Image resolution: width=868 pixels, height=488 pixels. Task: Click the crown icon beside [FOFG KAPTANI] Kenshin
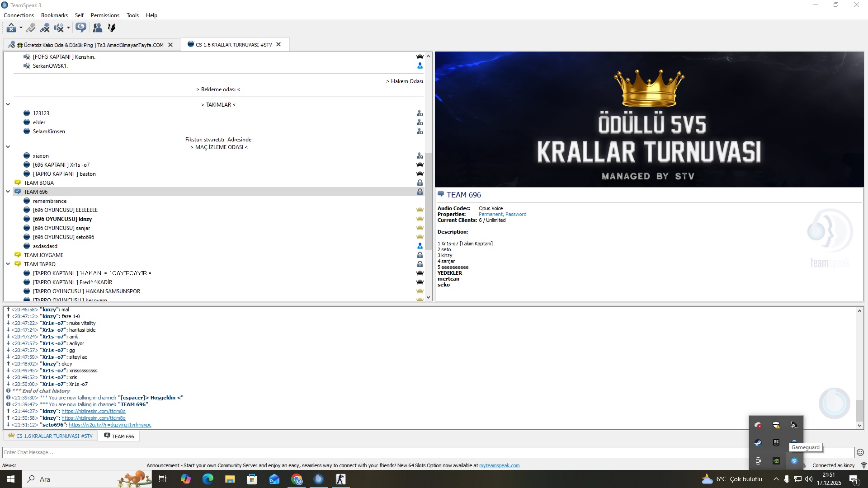[x=420, y=57]
